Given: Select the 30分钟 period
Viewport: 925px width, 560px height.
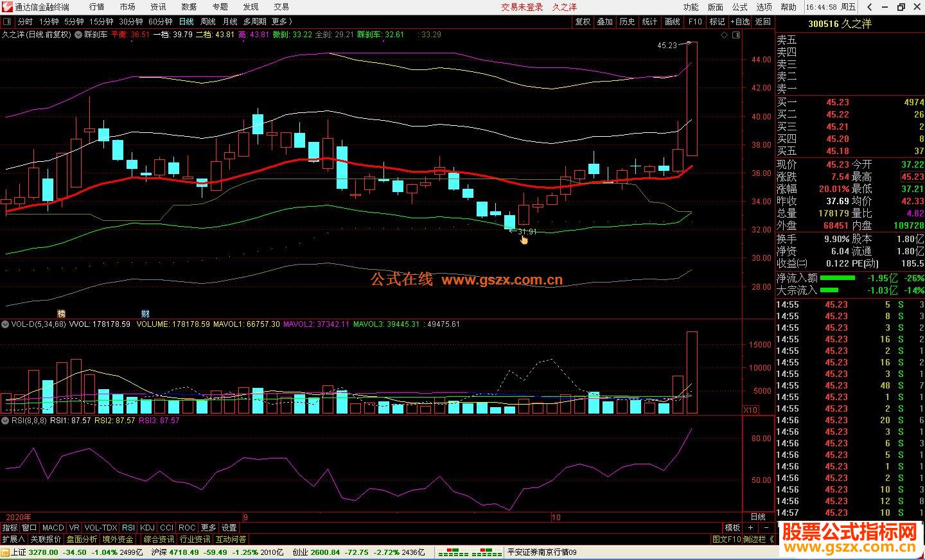Looking at the screenshot, I should coord(130,22).
